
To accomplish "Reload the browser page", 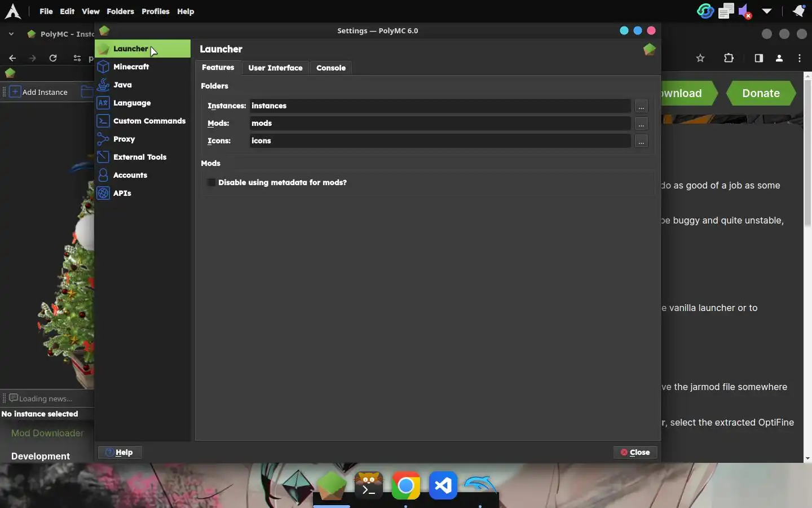I will point(53,58).
